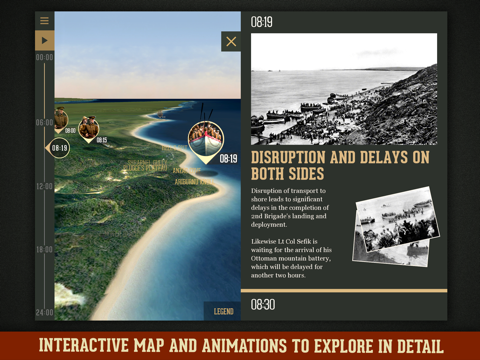Open the Legend button on the map
This screenshot has height=360, width=480.
(x=223, y=311)
